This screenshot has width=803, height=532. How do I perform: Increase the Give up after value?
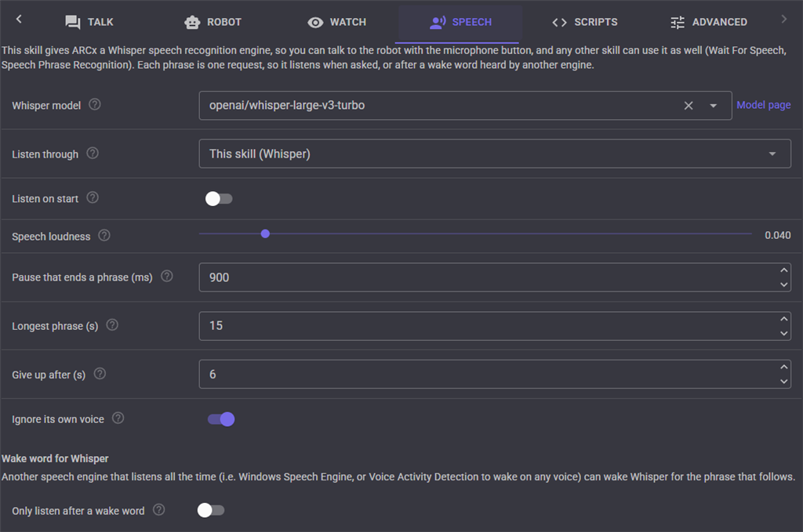[x=783, y=367]
